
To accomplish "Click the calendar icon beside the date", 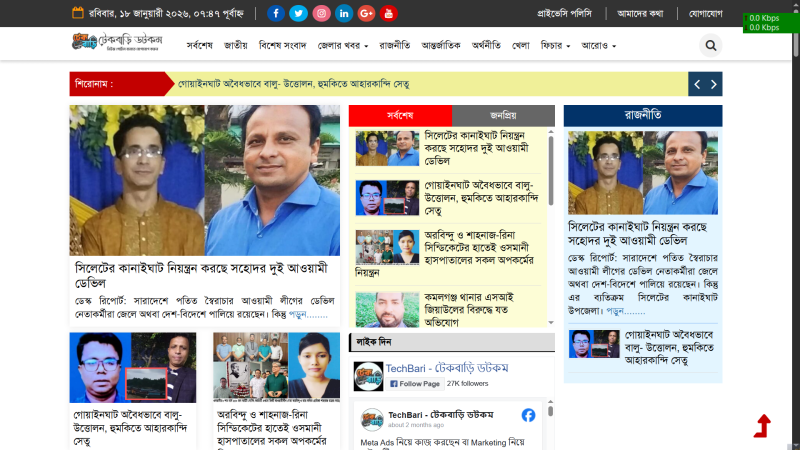I will [78, 13].
